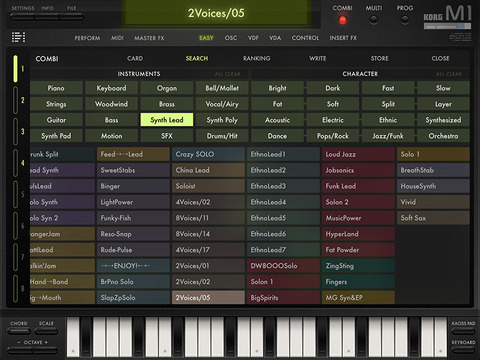
Task: Open the PERFORM page
Action: coord(87,38)
